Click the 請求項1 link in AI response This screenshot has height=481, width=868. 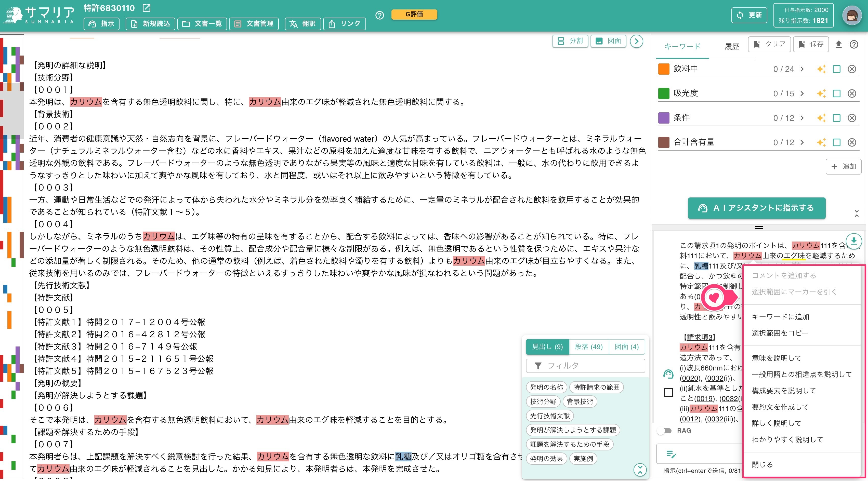pos(707,245)
